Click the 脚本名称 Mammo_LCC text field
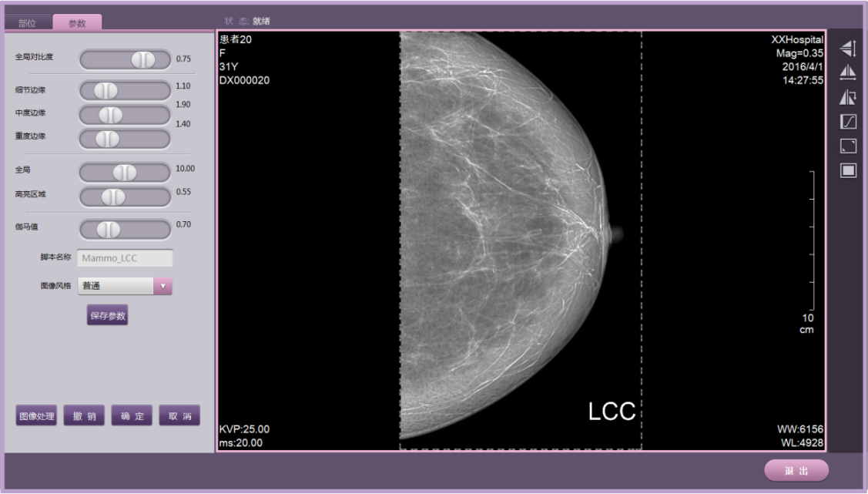 coord(125,258)
